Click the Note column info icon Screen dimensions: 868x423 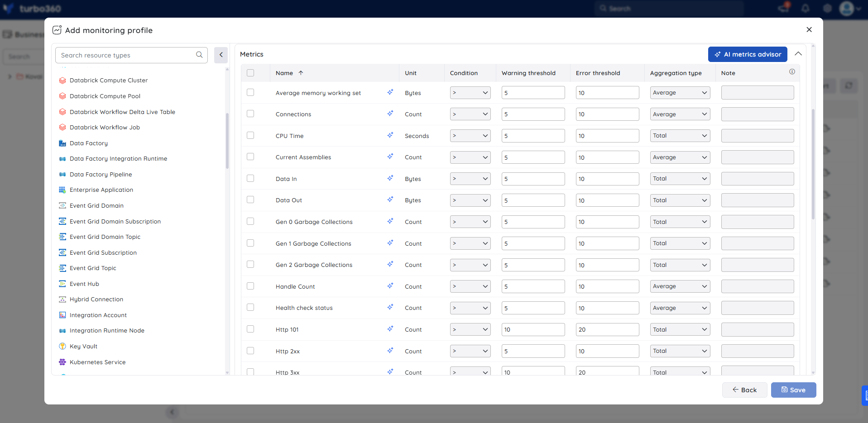[x=792, y=71]
